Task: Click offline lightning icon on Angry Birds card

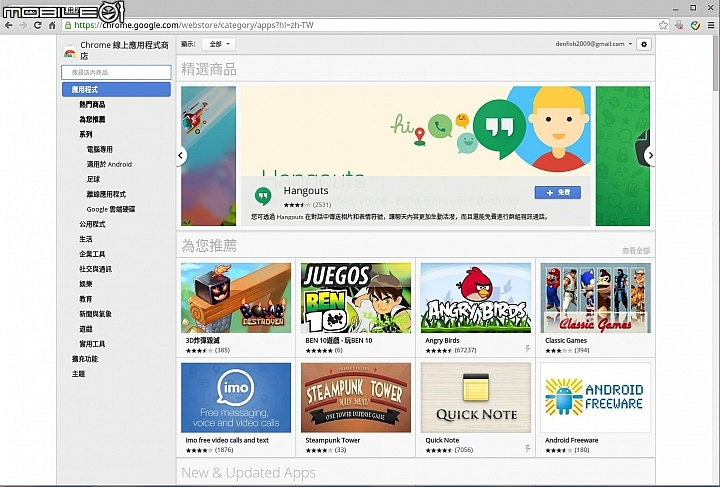Action: pyautogui.click(x=528, y=349)
